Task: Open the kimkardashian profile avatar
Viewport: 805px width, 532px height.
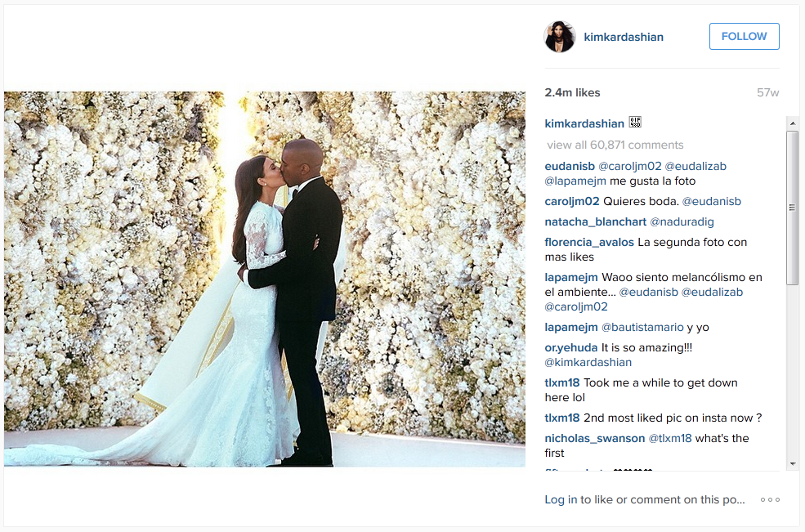Action: point(560,37)
